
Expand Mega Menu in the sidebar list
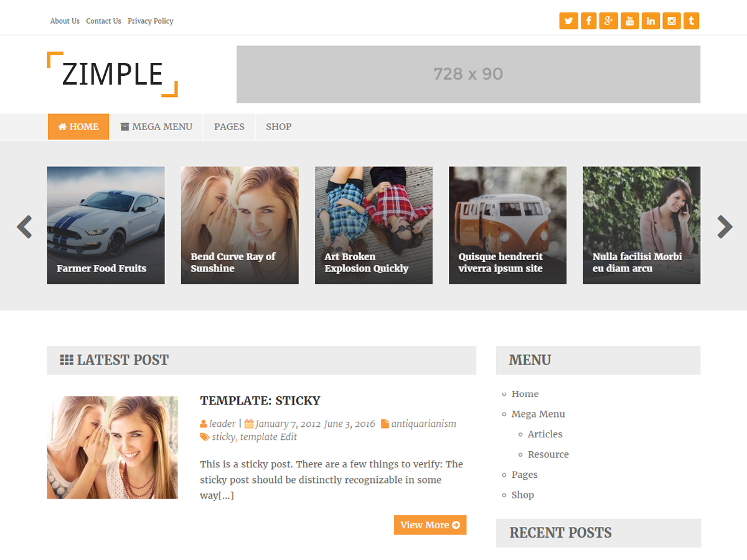pyautogui.click(x=538, y=413)
